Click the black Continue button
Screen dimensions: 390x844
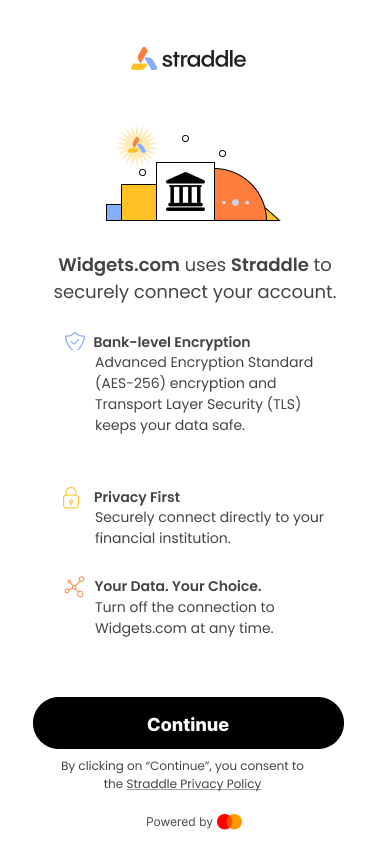188,723
